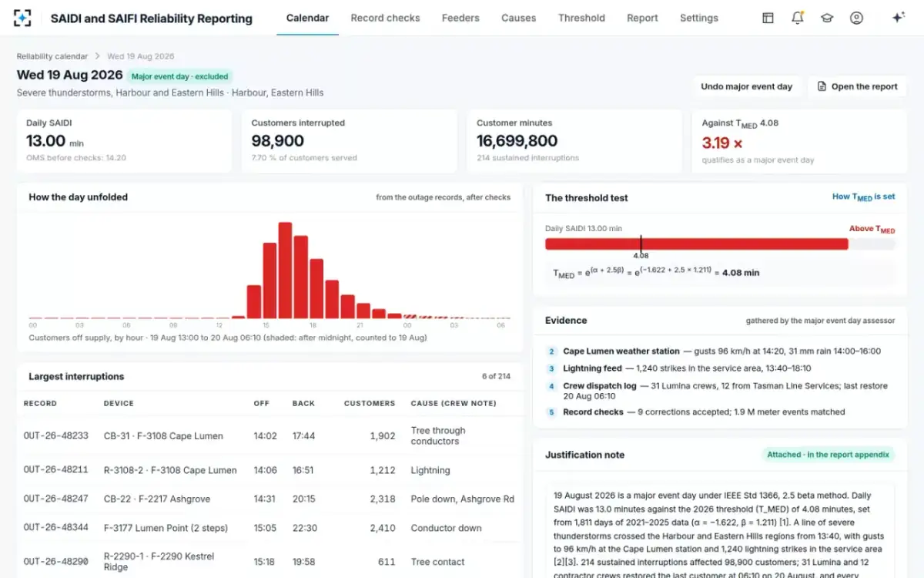Click the Attached in the report appendix badge
The width and height of the screenshot is (924, 578).
(828, 455)
